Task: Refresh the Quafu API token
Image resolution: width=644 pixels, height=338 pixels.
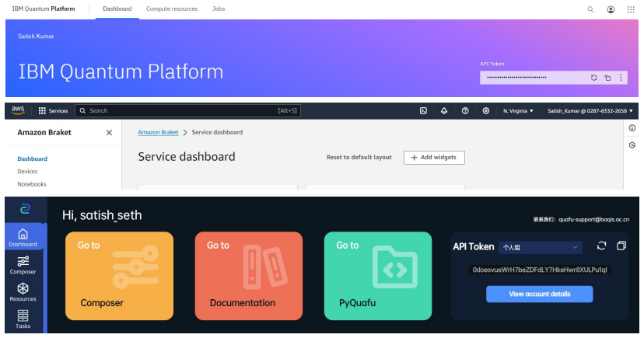Action: [602, 246]
